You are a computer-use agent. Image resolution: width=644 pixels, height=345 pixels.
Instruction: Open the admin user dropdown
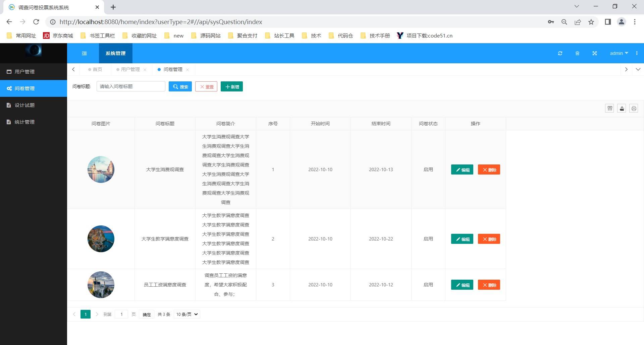619,53
